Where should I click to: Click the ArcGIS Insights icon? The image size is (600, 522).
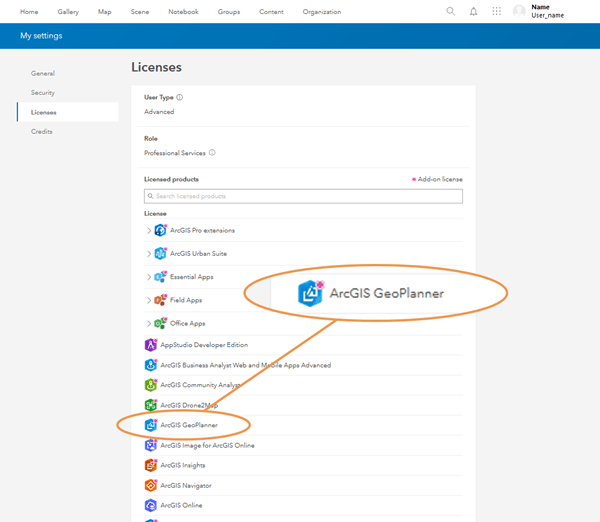151,465
